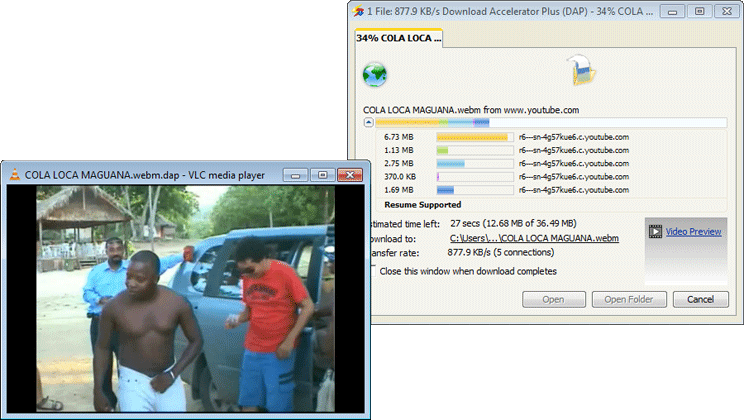Click the Open Folder button

pos(629,299)
